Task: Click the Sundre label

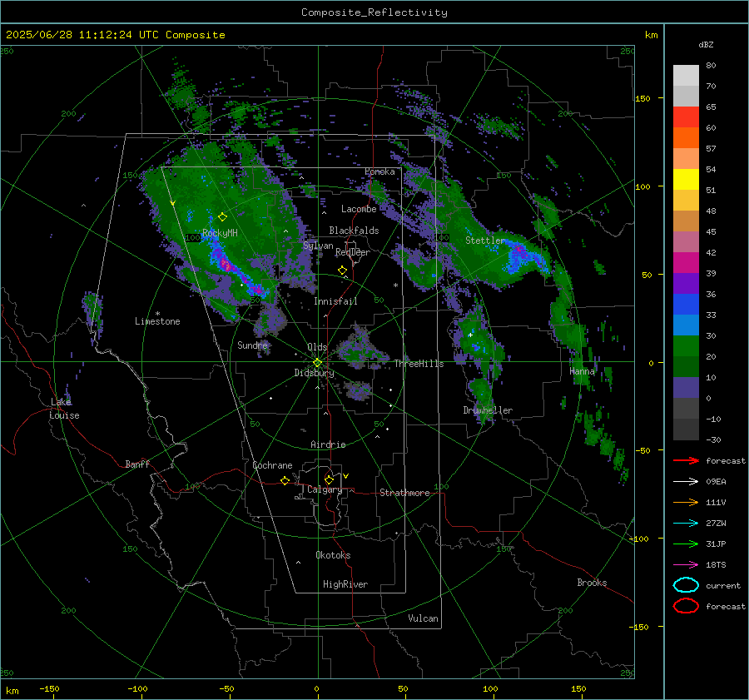Action: pos(252,345)
